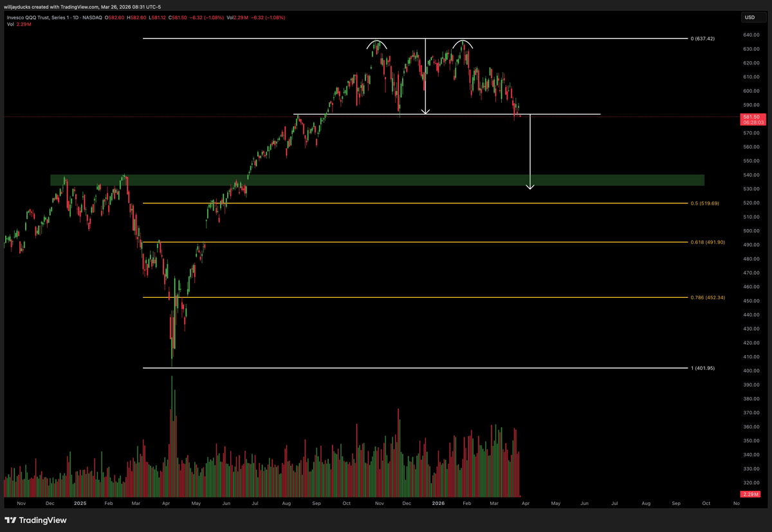The image size is (772, 532).
Task: Select the Fibonacci label 0.618 (491.90)
Action: pos(708,243)
